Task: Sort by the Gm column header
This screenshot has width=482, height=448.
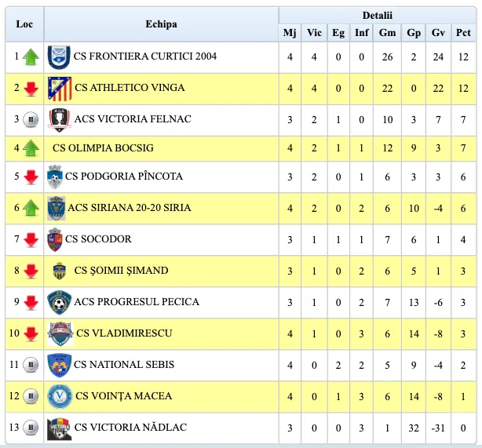Action: click(387, 33)
